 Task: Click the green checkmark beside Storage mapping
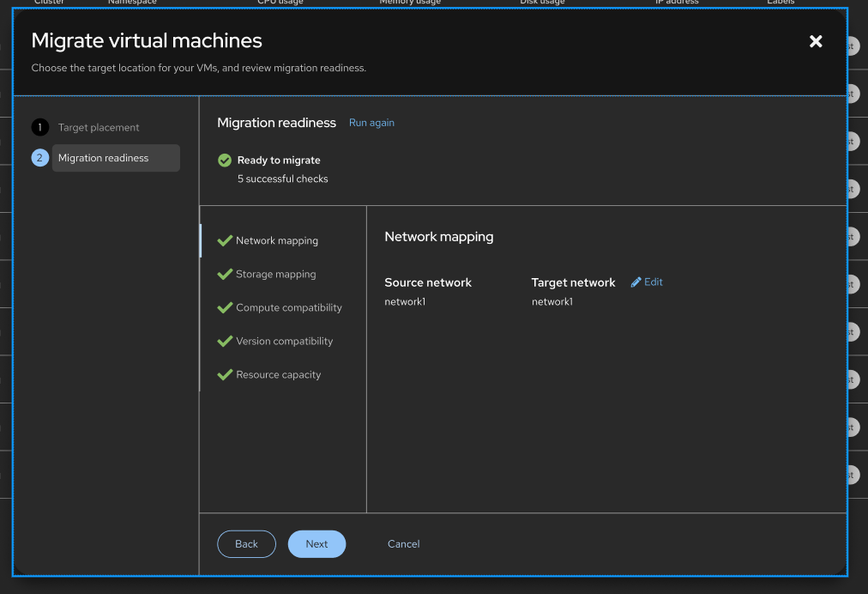226,274
